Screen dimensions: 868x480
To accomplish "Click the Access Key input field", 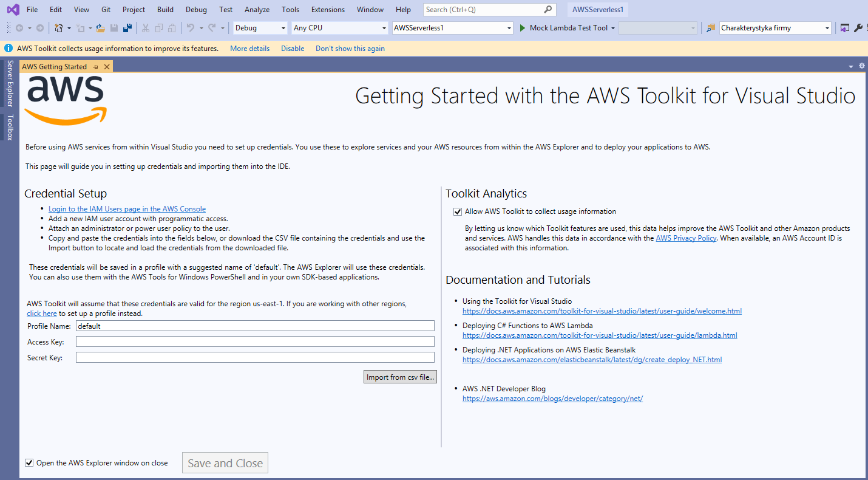I will [x=255, y=341].
